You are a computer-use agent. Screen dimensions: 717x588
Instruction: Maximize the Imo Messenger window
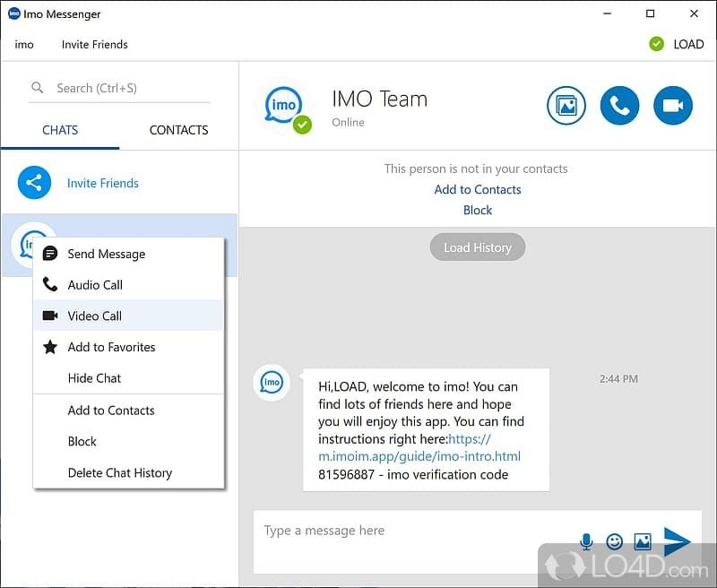(x=650, y=13)
